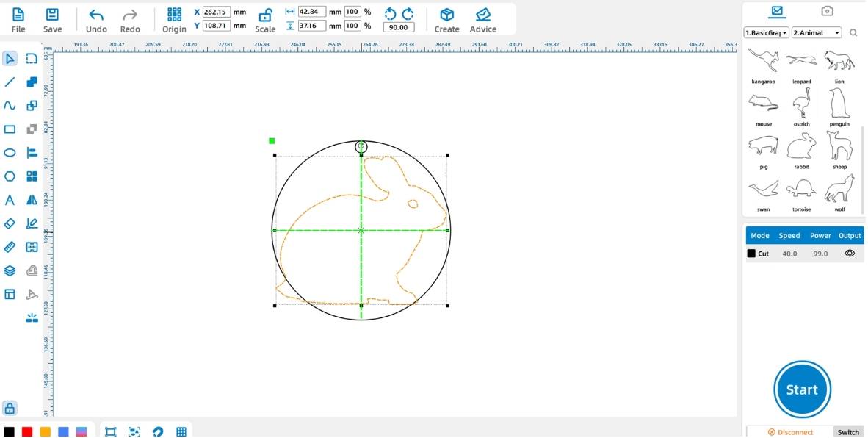Expand the Animal subcategory dropdown
The image size is (868, 438).
[817, 32]
